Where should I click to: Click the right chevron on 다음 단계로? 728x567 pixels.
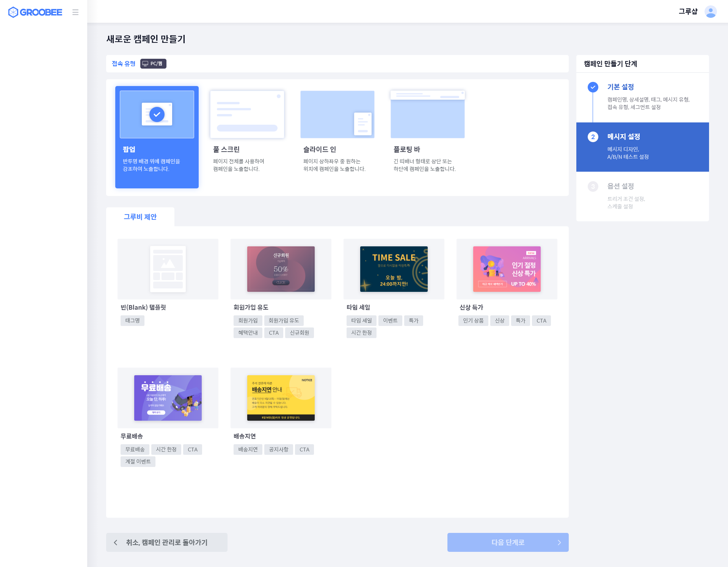point(559,542)
